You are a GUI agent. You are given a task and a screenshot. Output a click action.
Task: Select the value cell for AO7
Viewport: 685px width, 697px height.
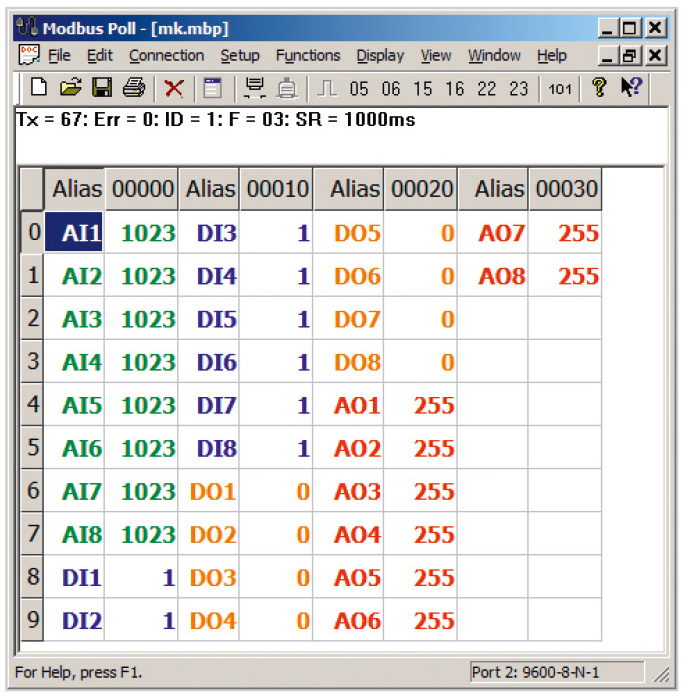pyautogui.click(x=565, y=232)
